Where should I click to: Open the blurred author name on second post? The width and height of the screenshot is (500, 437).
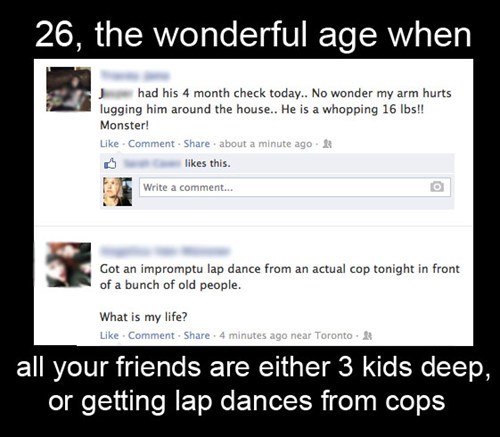pos(165,251)
